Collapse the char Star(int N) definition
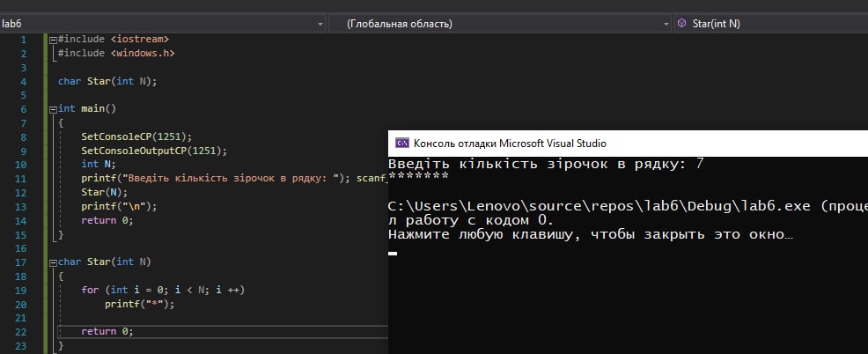Screen dimensions: 868x354 [x=53, y=262]
